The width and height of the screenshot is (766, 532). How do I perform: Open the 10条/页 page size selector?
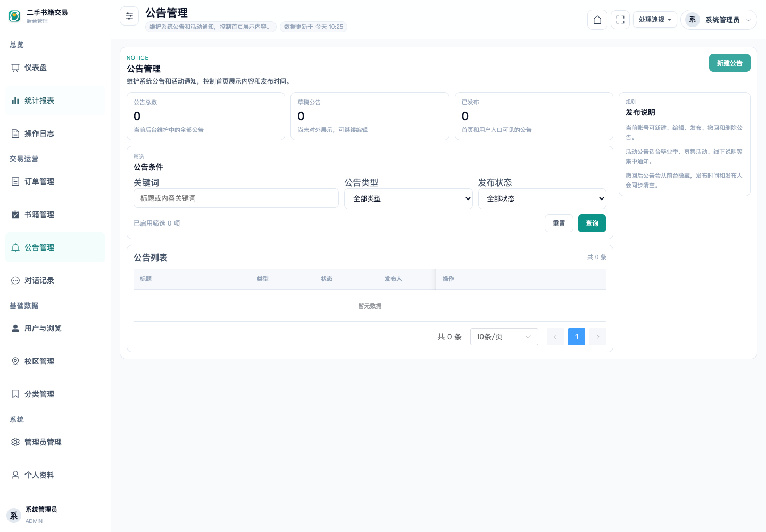[504, 337]
